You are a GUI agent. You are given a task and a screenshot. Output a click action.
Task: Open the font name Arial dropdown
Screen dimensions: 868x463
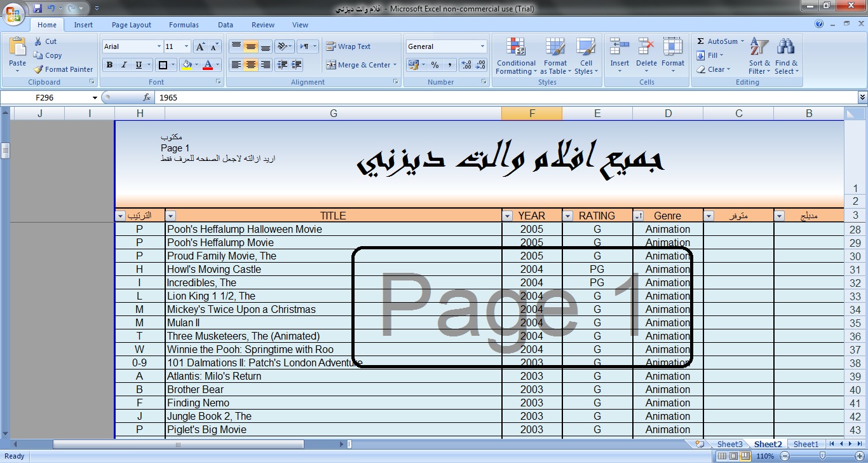point(159,46)
